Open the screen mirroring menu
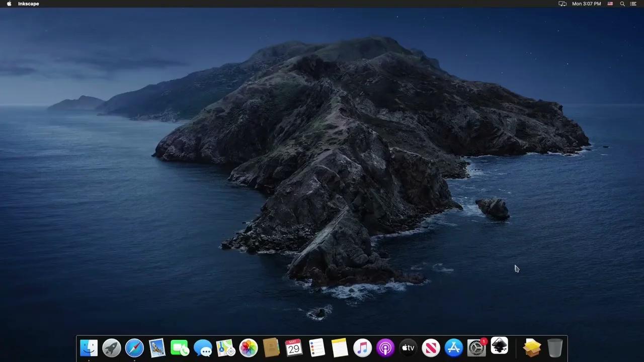This screenshot has height=362, width=644. point(562,4)
